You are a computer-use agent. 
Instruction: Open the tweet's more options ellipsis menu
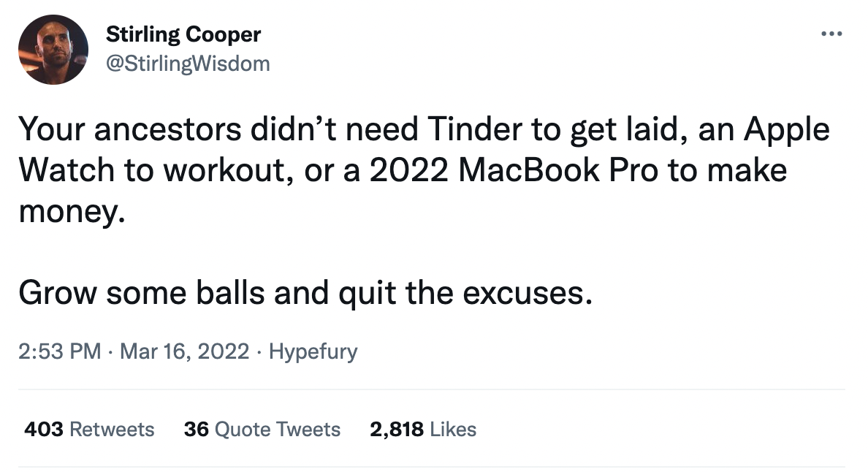(x=831, y=34)
